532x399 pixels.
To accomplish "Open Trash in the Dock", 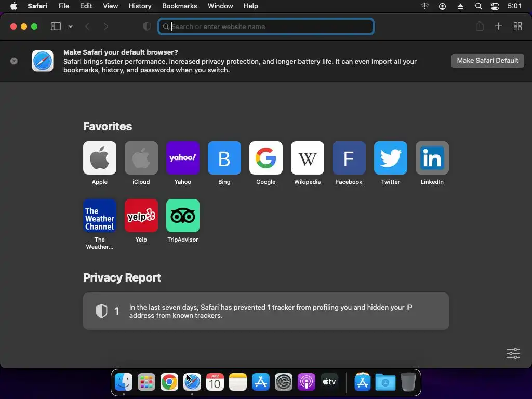I will [408, 382].
